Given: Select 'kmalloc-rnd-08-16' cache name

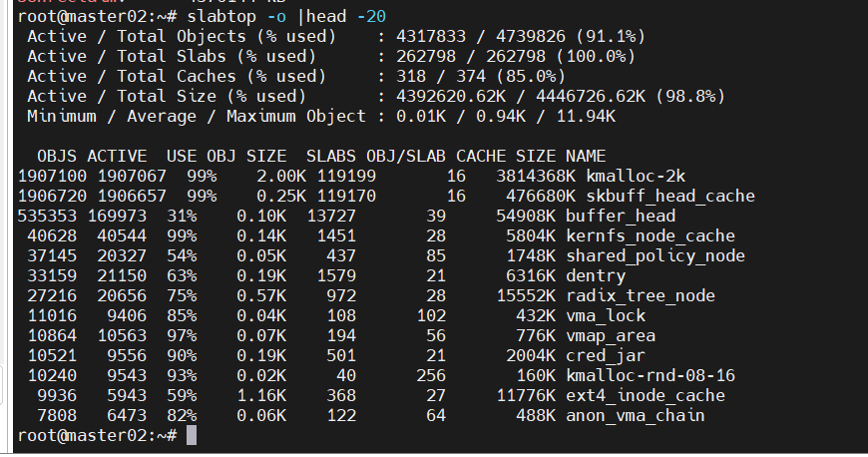Looking at the screenshot, I should [651, 375].
